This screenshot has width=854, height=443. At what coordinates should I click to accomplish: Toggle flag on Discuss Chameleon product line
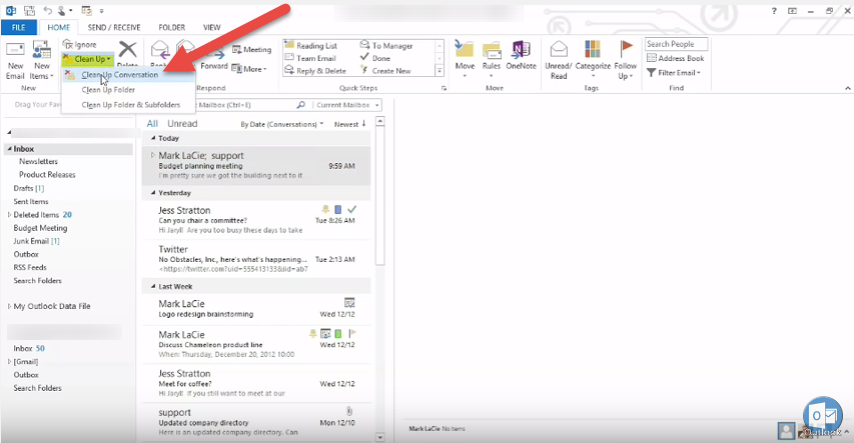point(352,333)
